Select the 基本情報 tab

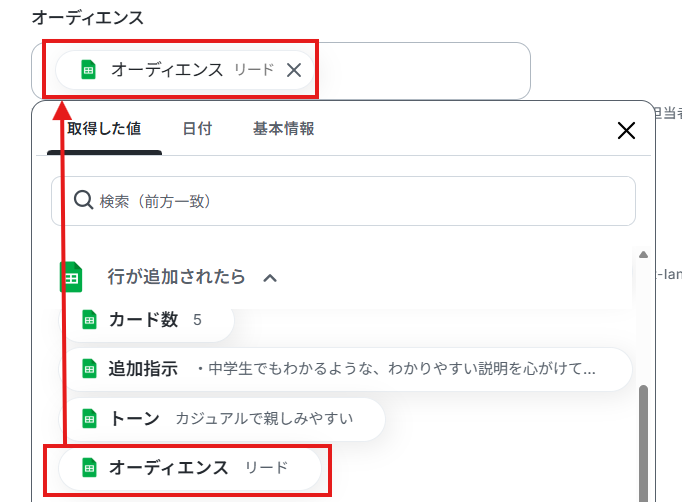tap(284, 129)
